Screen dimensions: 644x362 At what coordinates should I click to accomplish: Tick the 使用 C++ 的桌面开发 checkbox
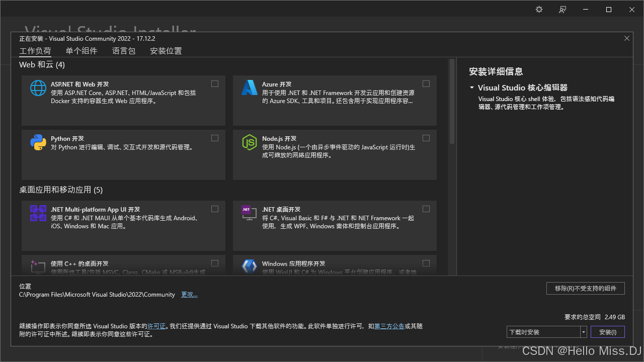(215, 263)
